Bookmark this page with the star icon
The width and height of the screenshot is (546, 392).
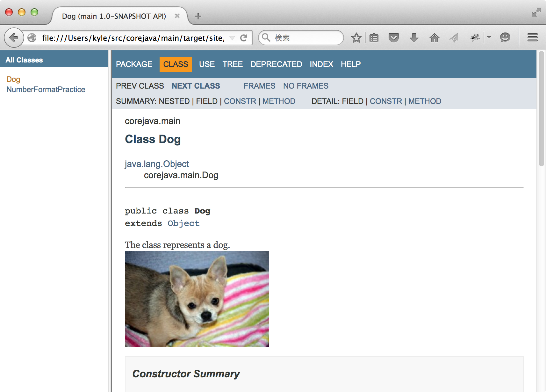point(356,38)
